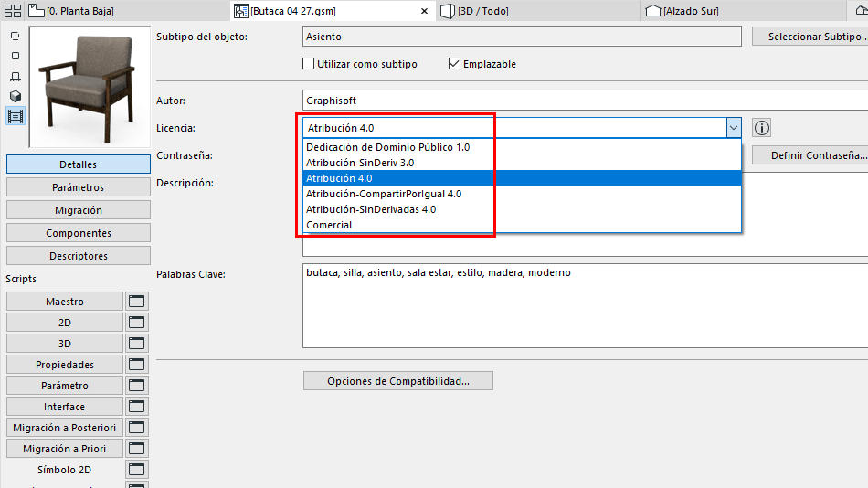
Task: Open Interface script window icon
Action: (x=137, y=407)
